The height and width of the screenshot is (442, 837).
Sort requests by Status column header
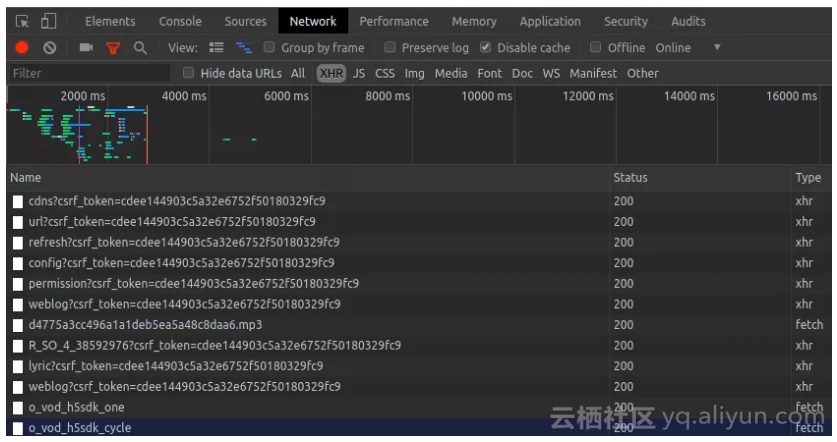(x=700, y=178)
